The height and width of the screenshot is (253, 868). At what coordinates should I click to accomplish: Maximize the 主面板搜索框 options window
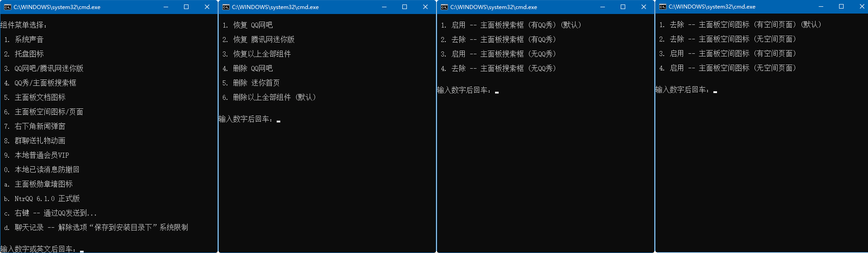[x=623, y=7]
